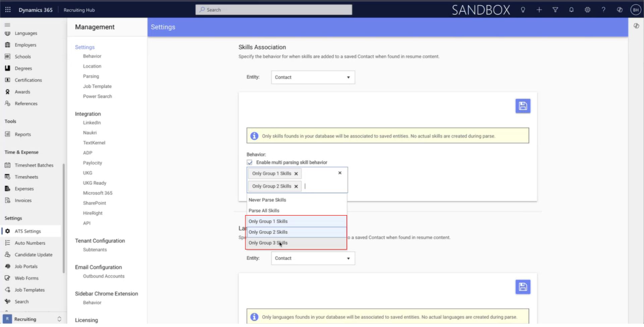Select Never Parse Skills option
Image resolution: width=644 pixels, height=327 pixels.
(x=297, y=200)
